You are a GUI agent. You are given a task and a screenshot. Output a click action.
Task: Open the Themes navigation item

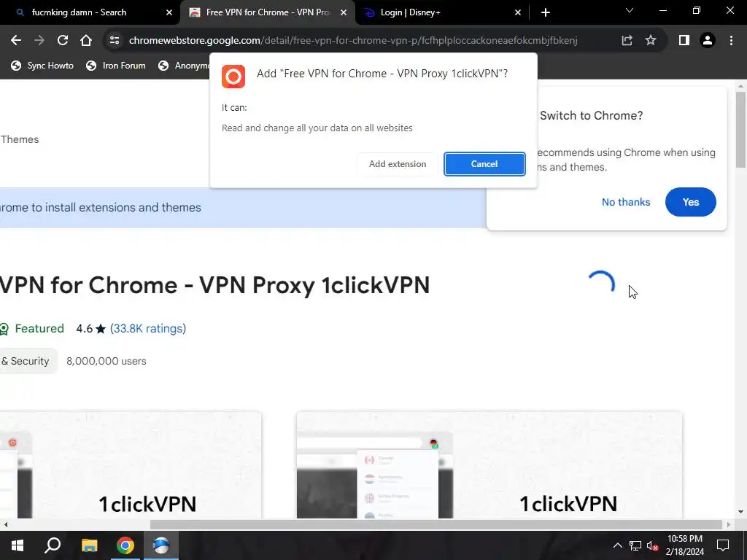(x=20, y=139)
